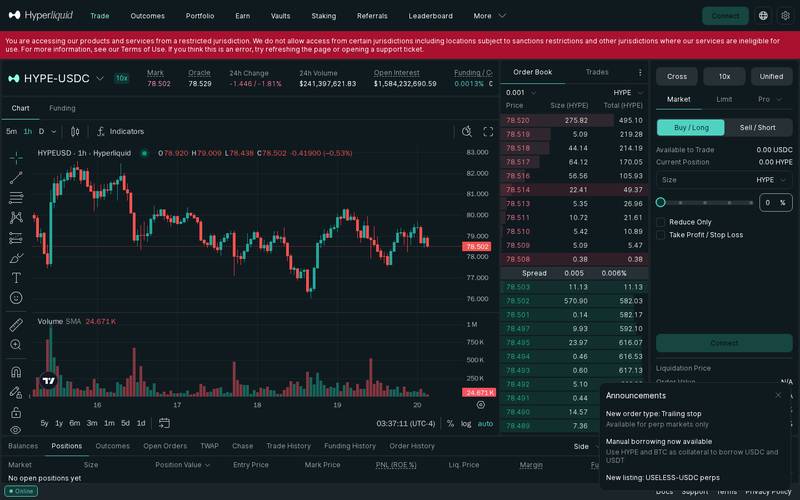This screenshot has height=500, width=800.
Task: Open the 10x leverage button in order panel
Action: click(x=724, y=77)
